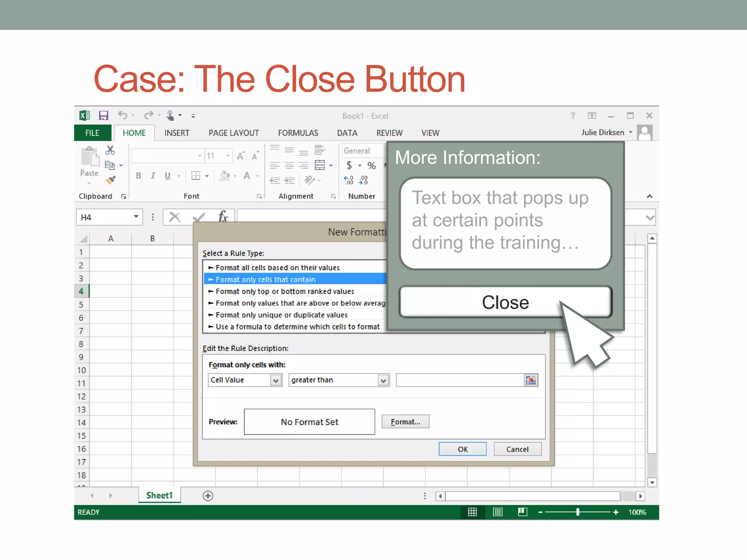Click the Paste clipboard icon
The image size is (747, 560).
[90, 156]
